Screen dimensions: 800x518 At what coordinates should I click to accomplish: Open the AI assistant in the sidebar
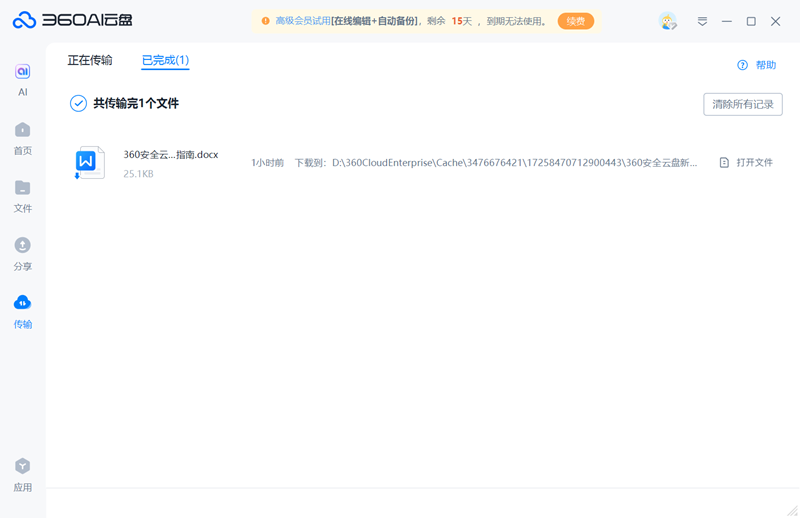22,78
